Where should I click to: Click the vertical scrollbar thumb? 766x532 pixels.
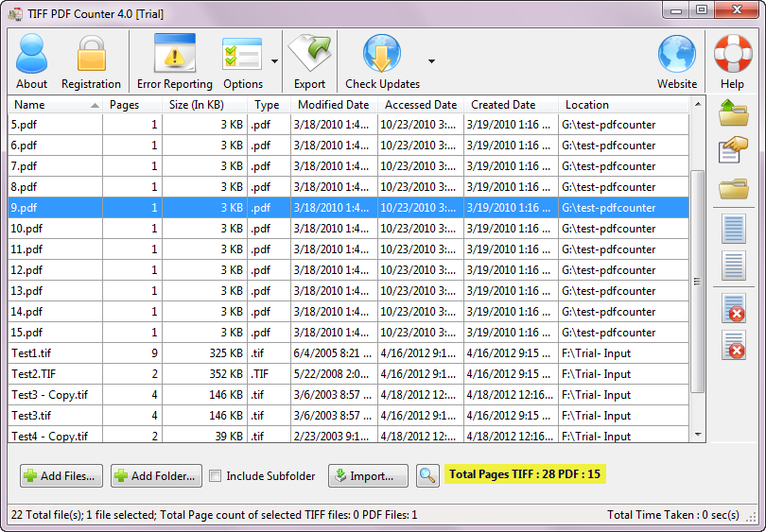pyautogui.click(x=698, y=282)
